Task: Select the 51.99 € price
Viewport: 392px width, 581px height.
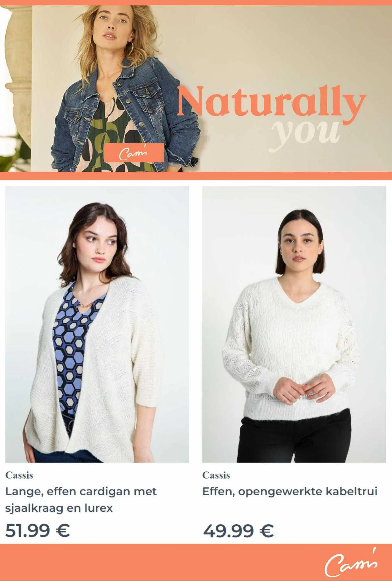Action: [x=38, y=530]
